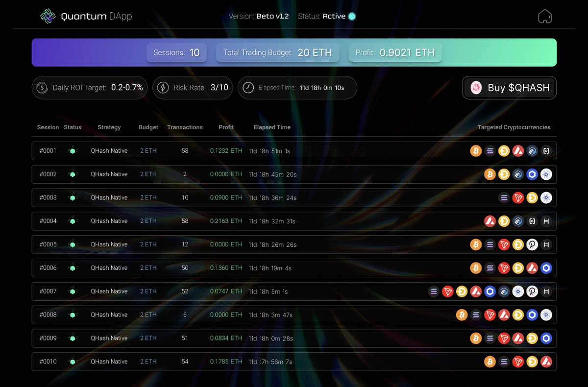The image size is (588, 387).
Task: Click the Bitcoin icon in session #0006
Action: pyautogui.click(x=476, y=268)
